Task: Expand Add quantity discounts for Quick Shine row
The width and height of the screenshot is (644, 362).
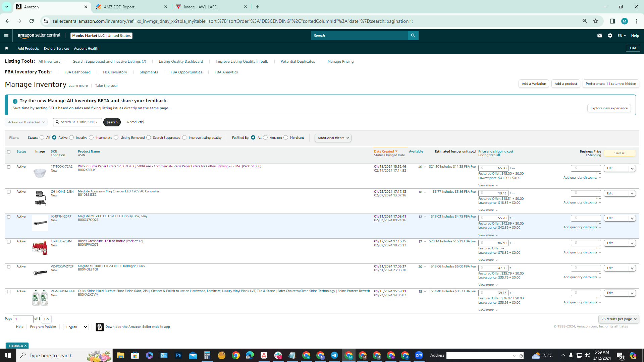Action: click(582, 302)
